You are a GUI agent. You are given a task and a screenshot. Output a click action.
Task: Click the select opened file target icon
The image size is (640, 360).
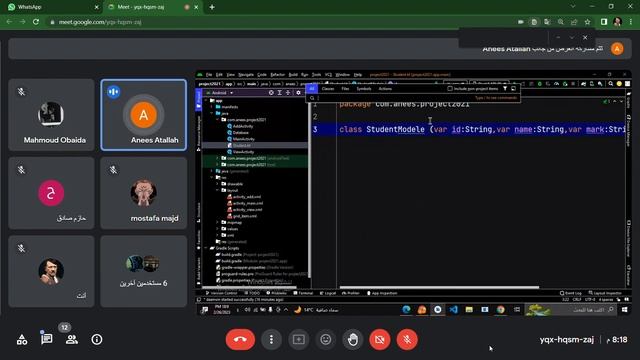(271, 93)
